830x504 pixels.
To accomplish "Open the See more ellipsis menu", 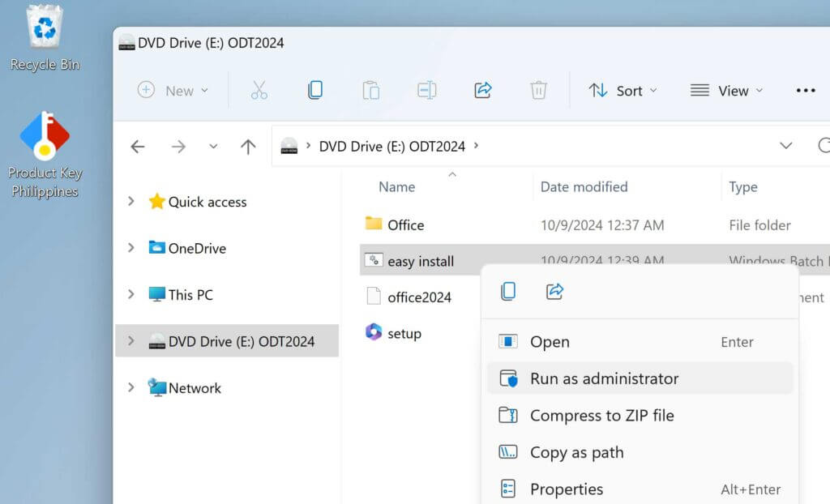I will tap(806, 91).
